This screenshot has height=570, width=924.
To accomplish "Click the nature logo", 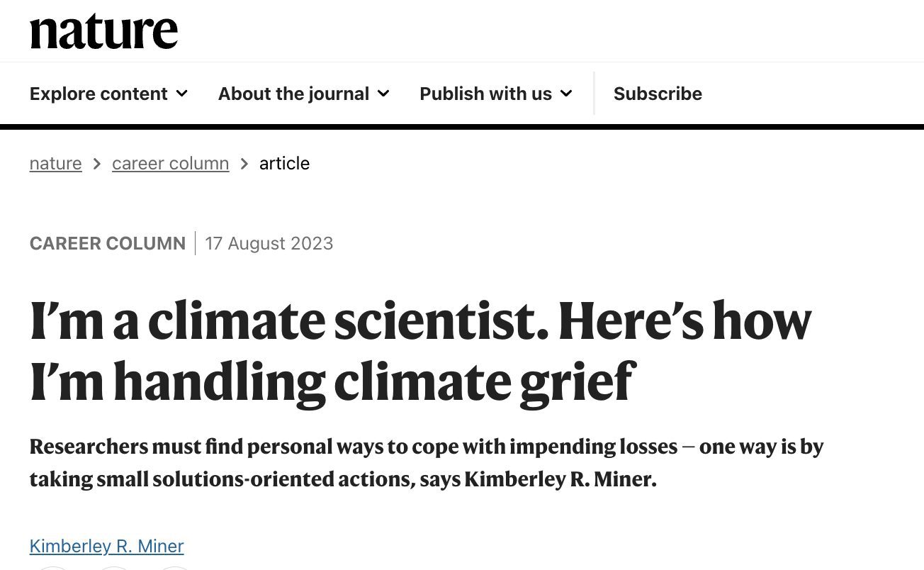I will [103, 32].
